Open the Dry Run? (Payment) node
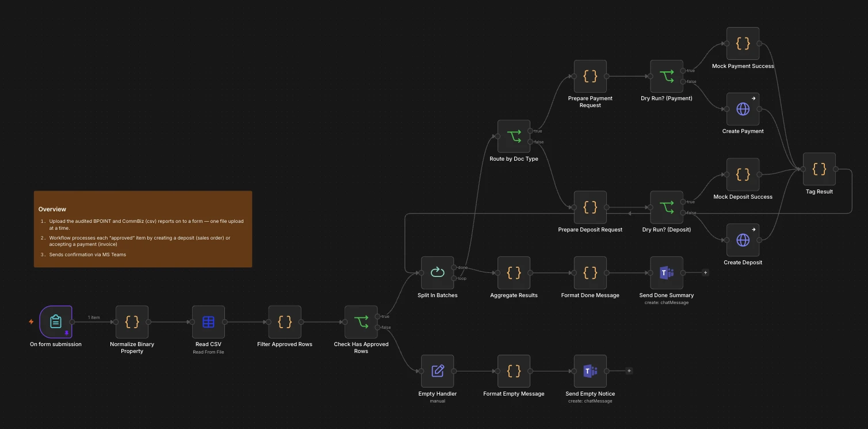The image size is (868, 429). click(667, 76)
